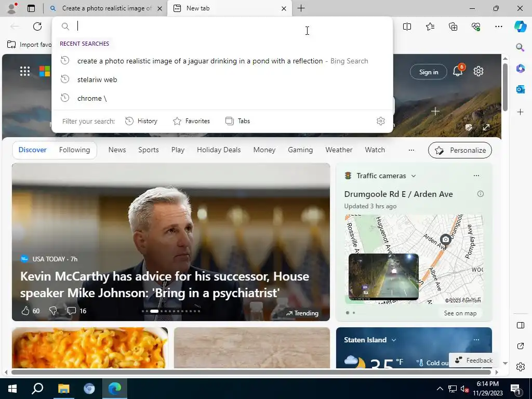Open Collections icon in toolbar
Image resolution: width=532 pixels, height=399 pixels.
tap(453, 26)
